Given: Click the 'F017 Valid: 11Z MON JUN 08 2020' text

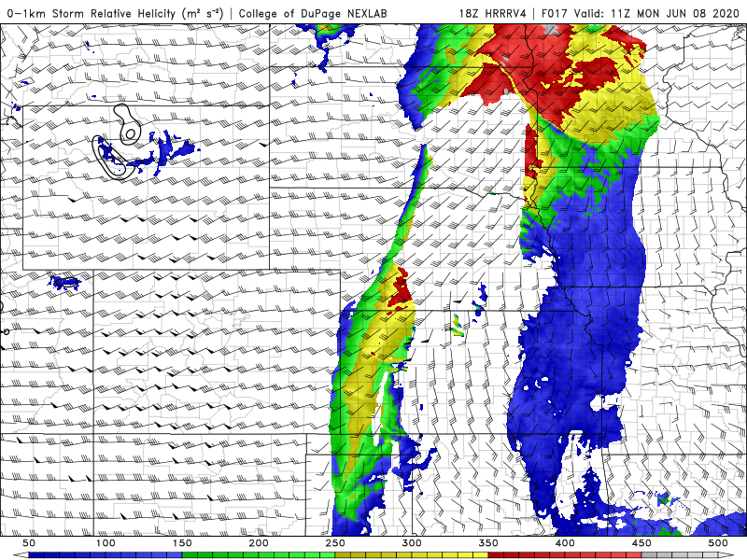Looking at the screenshot, I should (x=641, y=13).
